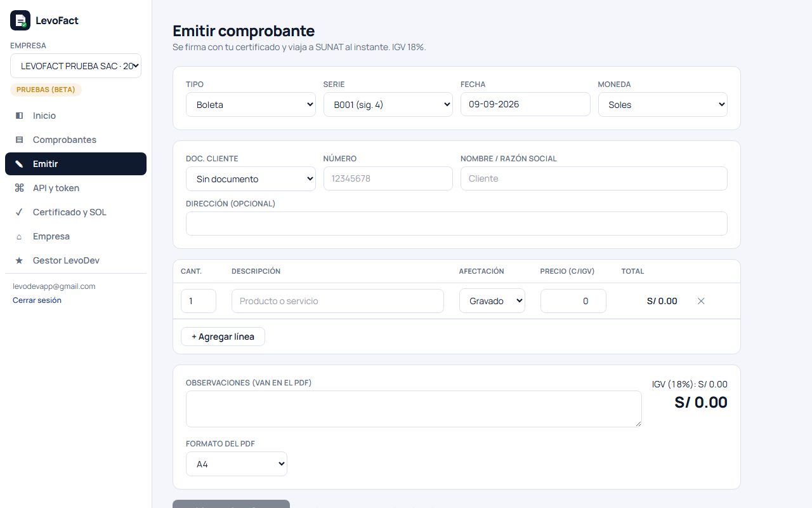
Task: Go to the Comprobantes menu item
Action: pyautogui.click(x=75, y=140)
